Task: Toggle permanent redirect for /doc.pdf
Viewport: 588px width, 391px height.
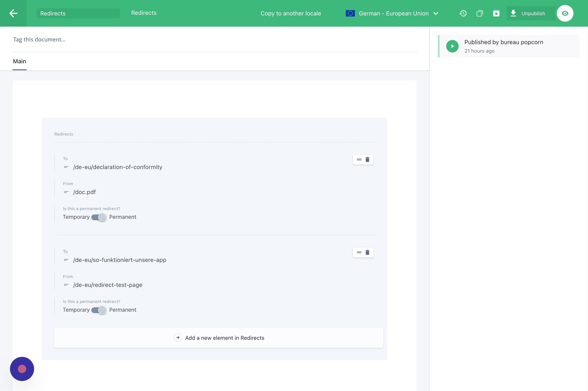Action: point(99,217)
